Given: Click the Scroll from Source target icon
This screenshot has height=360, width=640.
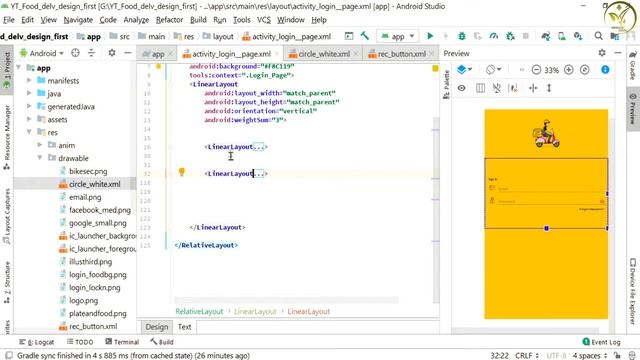Looking at the screenshot, I should (75, 53).
